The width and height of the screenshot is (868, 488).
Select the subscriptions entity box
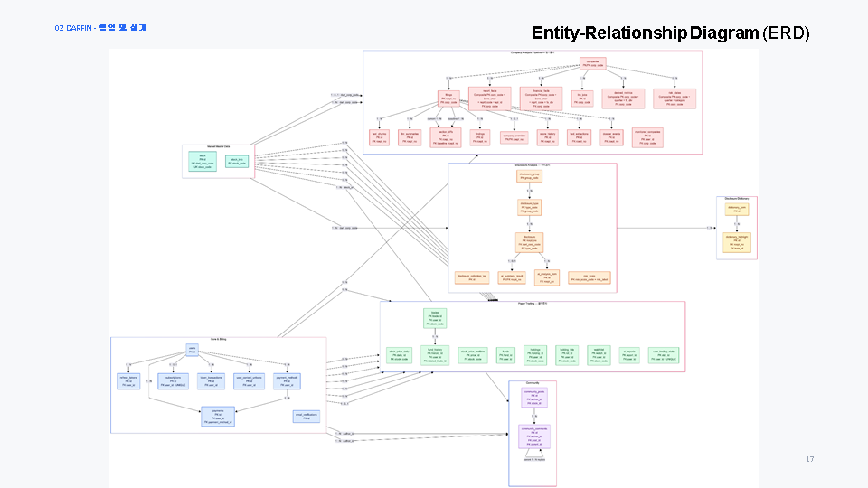coord(174,381)
